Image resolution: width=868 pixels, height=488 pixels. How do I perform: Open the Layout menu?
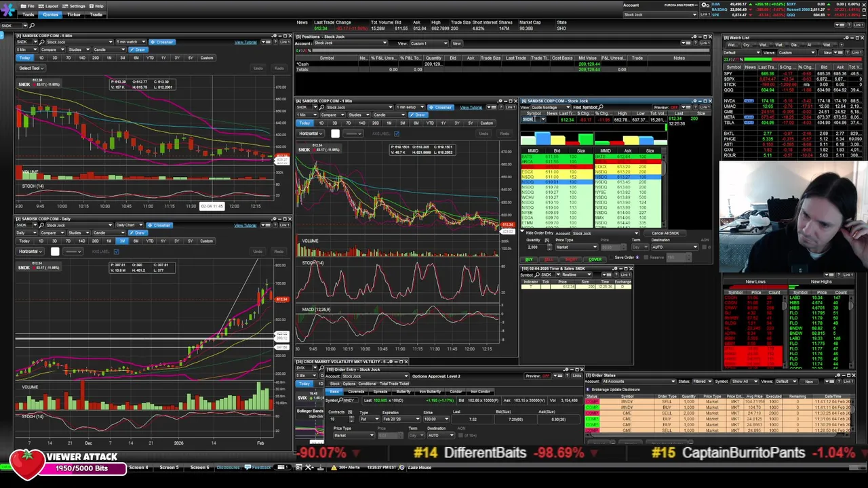coord(50,5)
